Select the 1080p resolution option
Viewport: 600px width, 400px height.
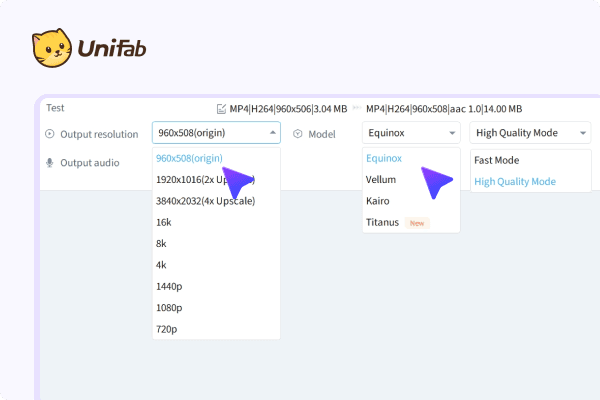coord(169,308)
